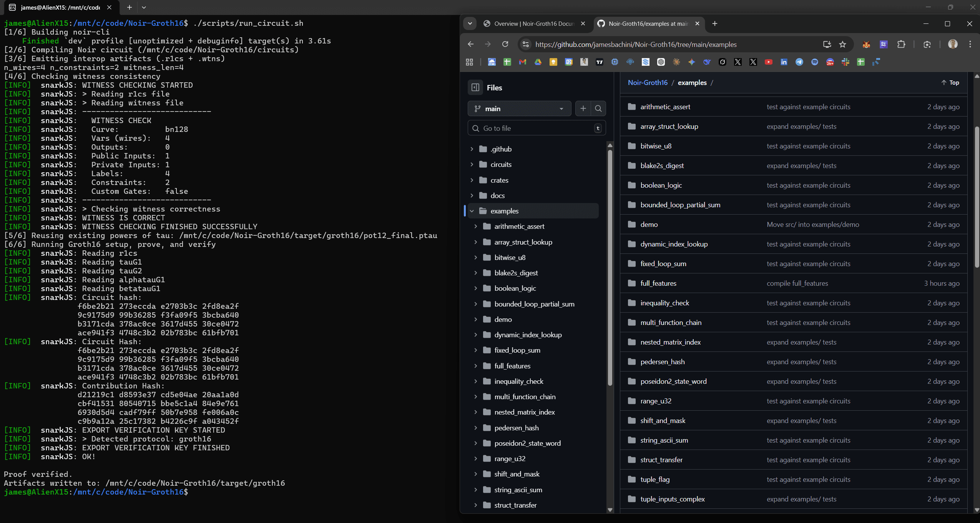Reload the GitHub page
This screenshot has height=523, width=980.
pyautogui.click(x=505, y=44)
